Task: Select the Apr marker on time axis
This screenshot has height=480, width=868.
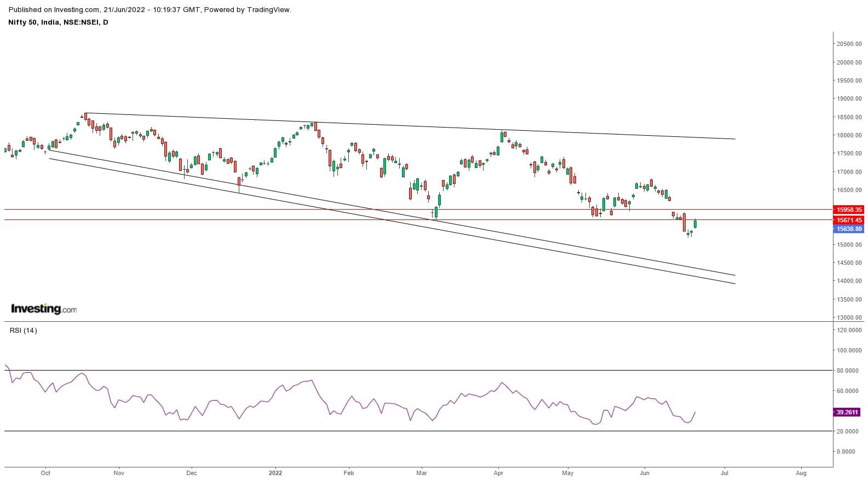Action: [498, 473]
